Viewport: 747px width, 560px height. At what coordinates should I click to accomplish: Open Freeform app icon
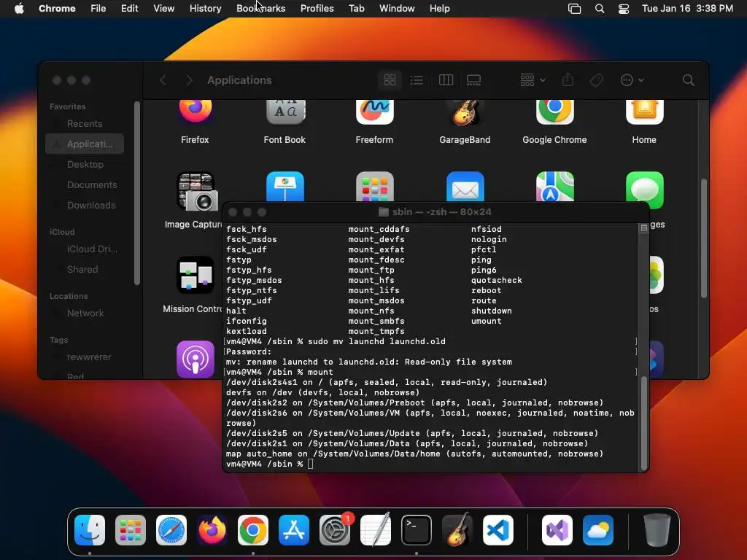point(374,112)
